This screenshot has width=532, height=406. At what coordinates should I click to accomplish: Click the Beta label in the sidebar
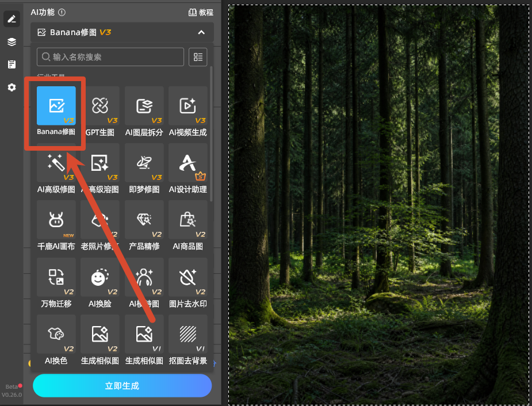pos(11,386)
